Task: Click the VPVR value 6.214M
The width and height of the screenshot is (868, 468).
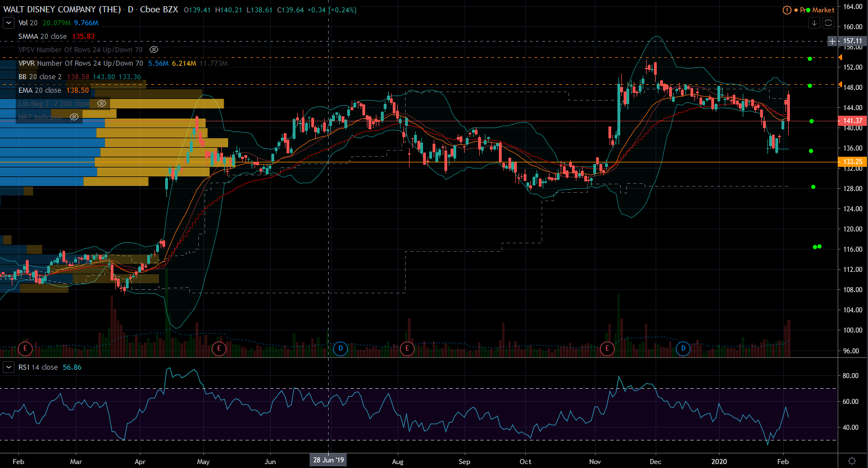Action: pyautogui.click(x=184, y=63)
